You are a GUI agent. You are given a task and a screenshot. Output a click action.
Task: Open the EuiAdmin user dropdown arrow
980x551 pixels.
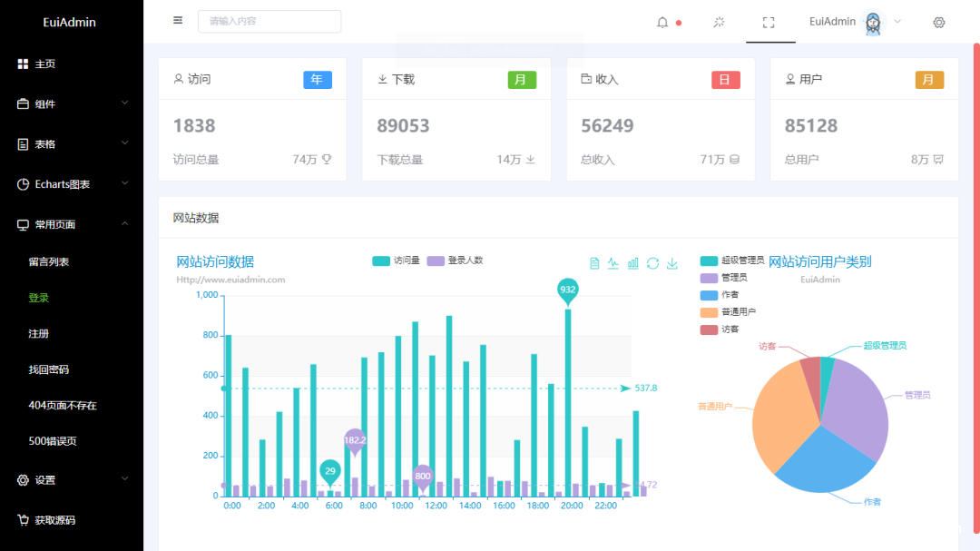[x=897, y=21]
